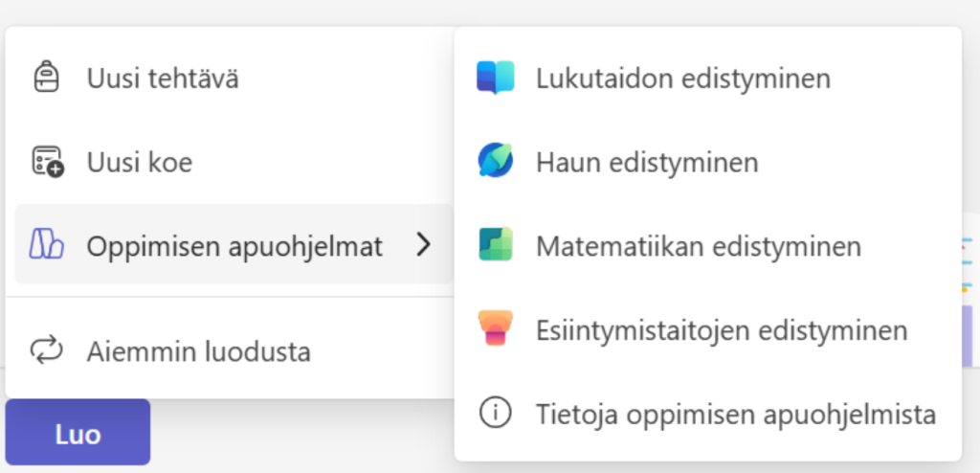The height and width of the screenshot is (473, 980).
Task: Open the Oppimisen apuohjelmat menu label
Action: coord(234,247)
